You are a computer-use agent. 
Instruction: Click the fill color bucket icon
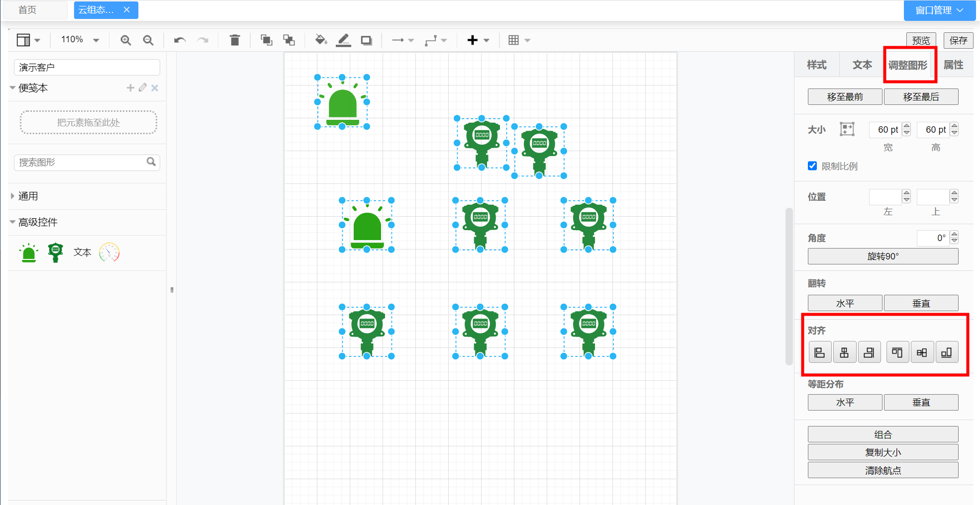tap(321, 40)
